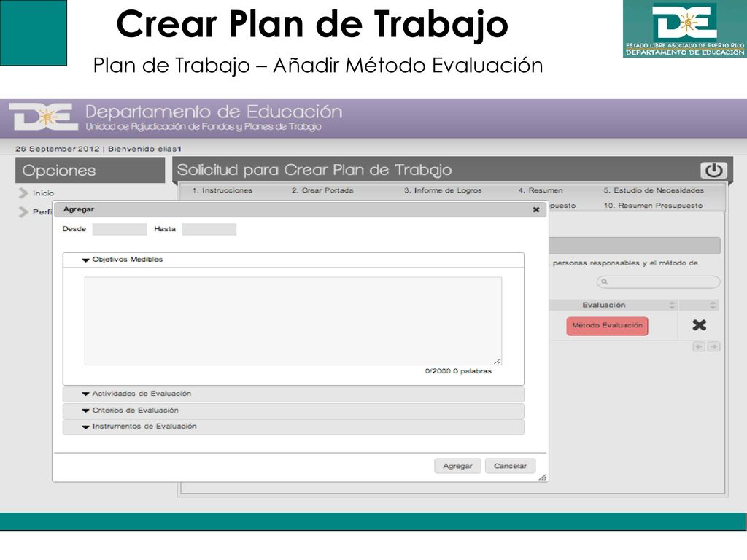Open the 1. Instrucciones tab

click(222, 190)
